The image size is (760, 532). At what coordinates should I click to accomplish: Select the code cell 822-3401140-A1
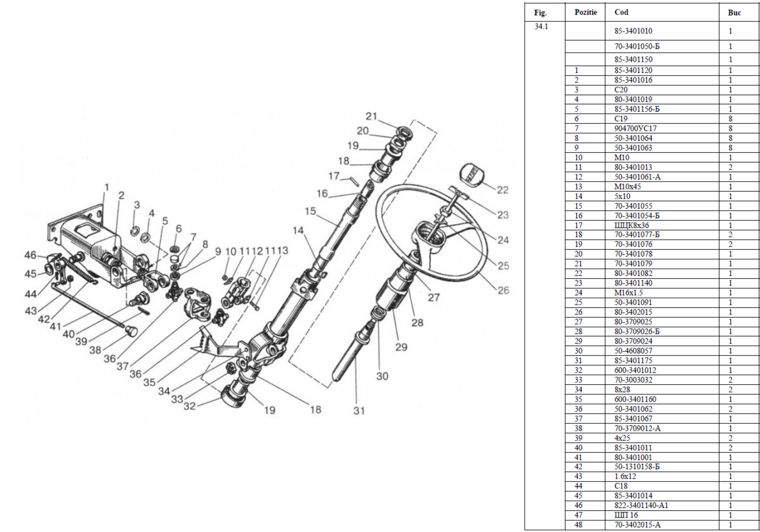tap(641, 505)
